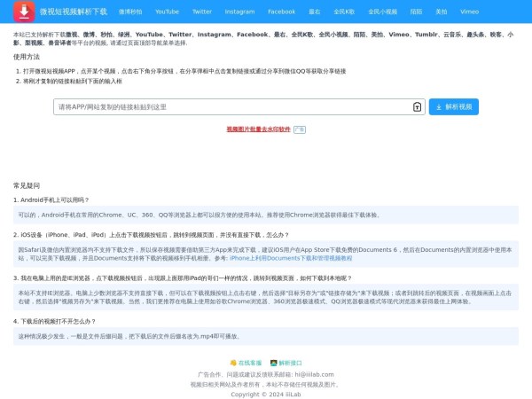Screen dimensions: 532x399
Task: Select the 美拍 navigation item
Action: click(442, 12)
